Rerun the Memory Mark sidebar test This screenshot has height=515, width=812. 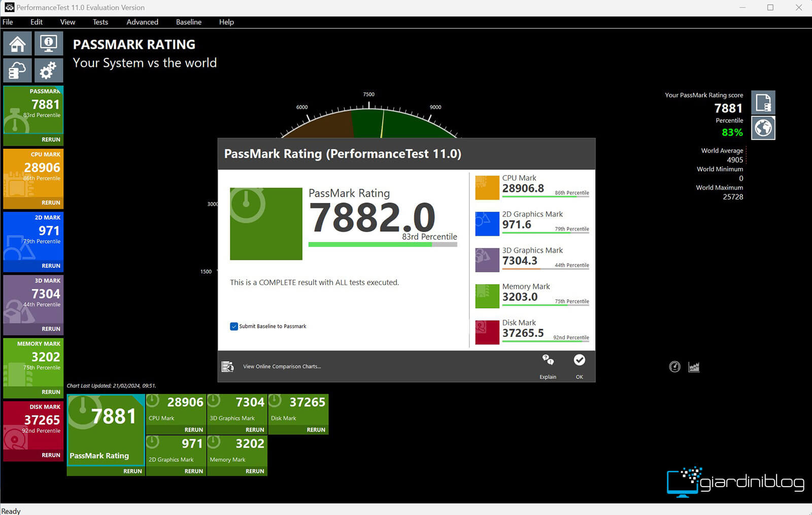[51, 392]
